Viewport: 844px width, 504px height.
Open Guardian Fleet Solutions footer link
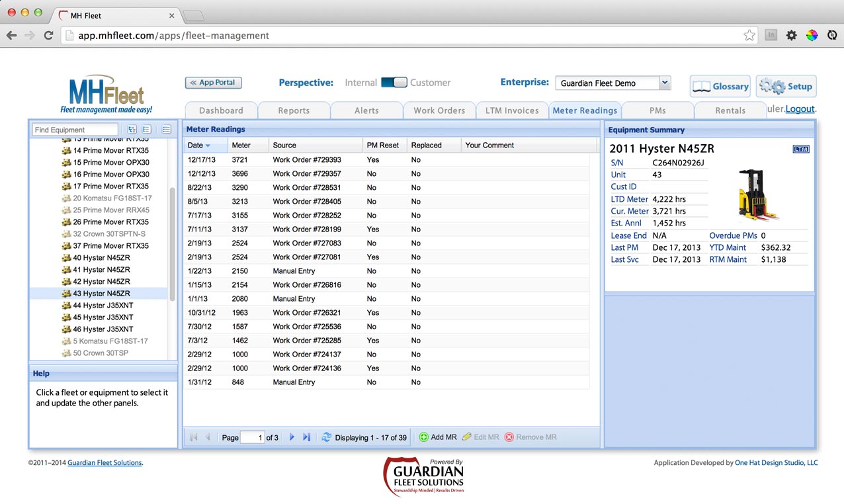point(105,463)
